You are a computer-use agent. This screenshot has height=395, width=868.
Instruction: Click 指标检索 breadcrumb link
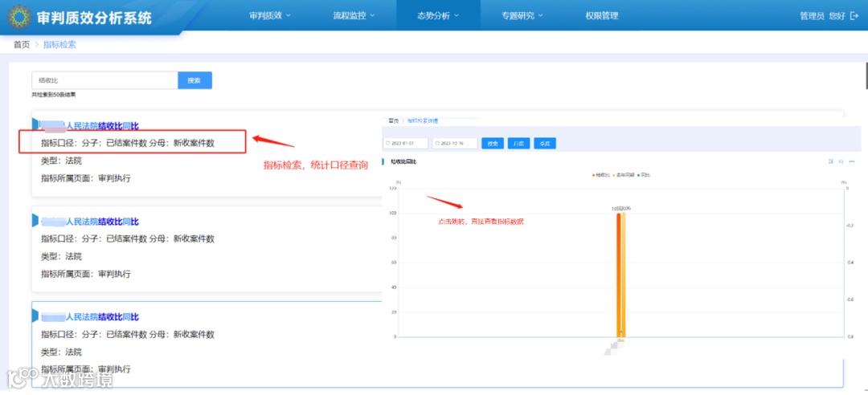(x=59, y=45)
